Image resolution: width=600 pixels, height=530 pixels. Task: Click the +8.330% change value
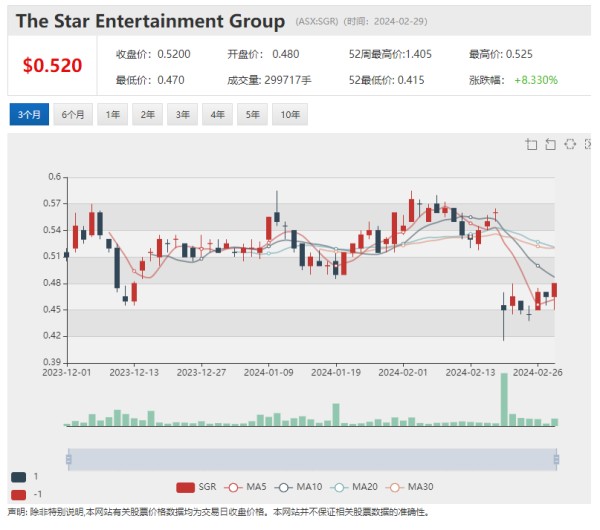click(536, 80)
